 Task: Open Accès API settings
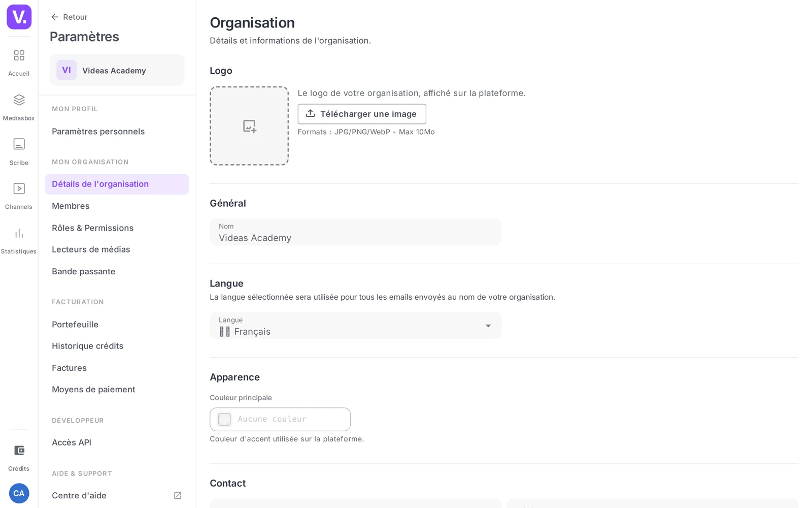click(x=117, y=442)
